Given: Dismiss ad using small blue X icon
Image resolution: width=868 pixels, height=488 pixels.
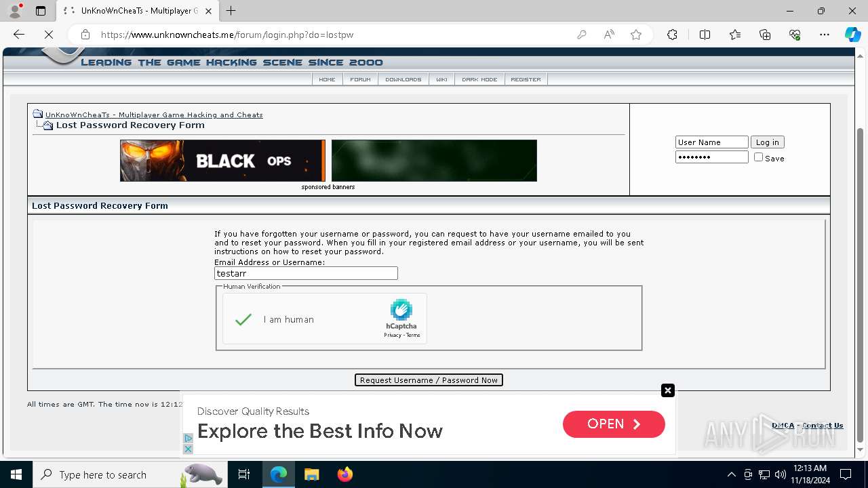Looking at the screenshot, I should (x=188, y=449).
